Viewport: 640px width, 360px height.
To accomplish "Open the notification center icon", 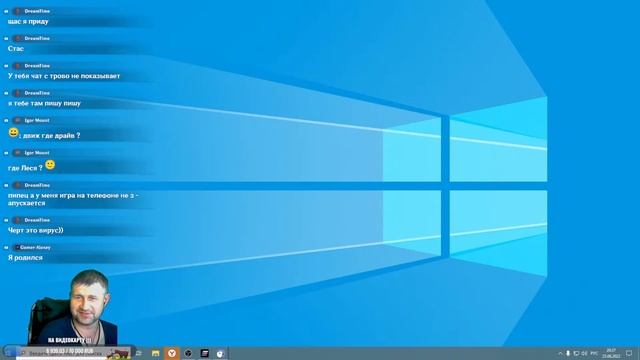I will (629, 353).
